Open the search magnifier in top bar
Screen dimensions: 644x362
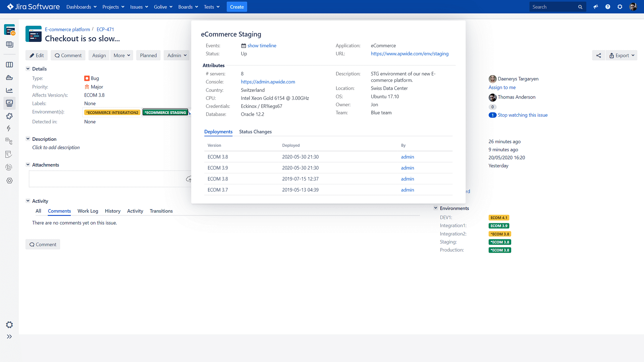coord(580,7)
